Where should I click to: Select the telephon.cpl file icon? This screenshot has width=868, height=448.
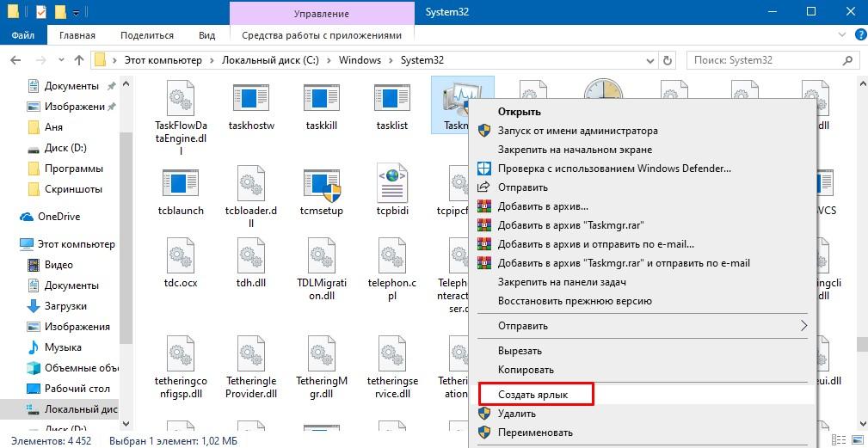click(x=392, y=256)
